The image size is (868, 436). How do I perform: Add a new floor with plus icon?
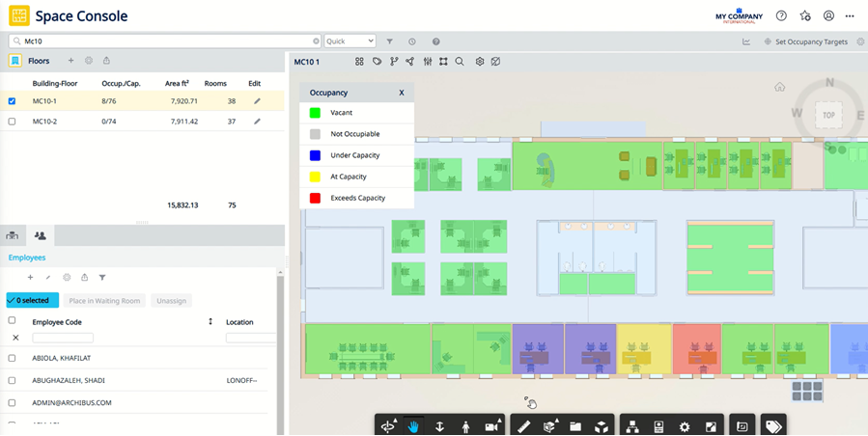click(x=70, y=61)
